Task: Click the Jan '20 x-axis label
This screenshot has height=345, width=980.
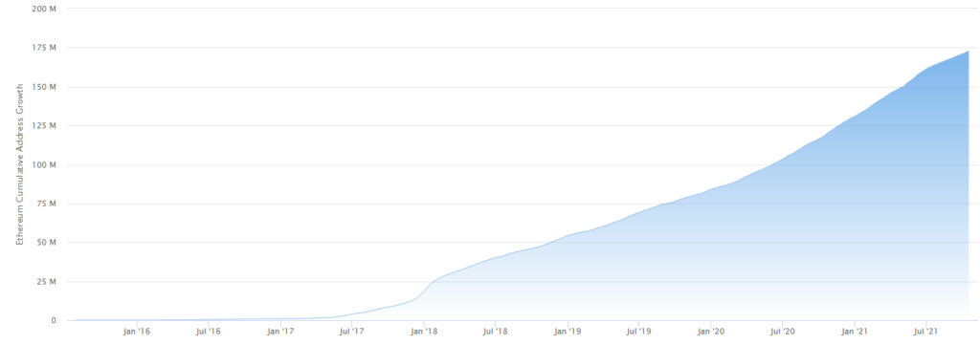Action: (711, 332)
